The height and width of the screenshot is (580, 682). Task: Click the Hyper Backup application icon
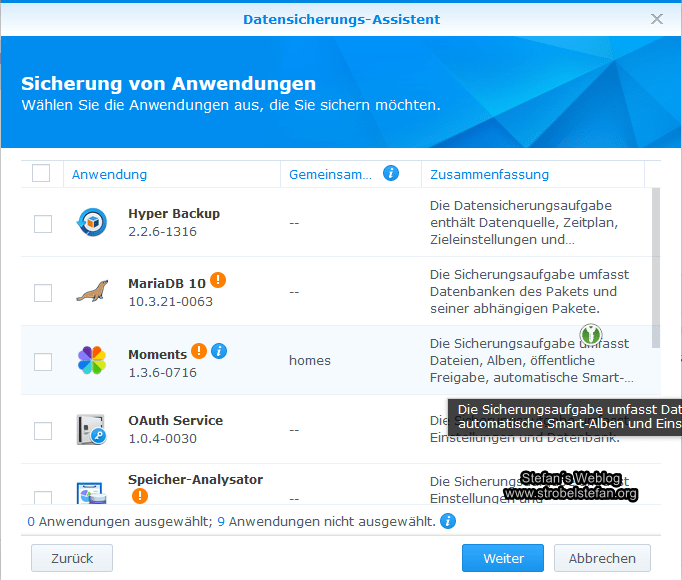(92, 222)
